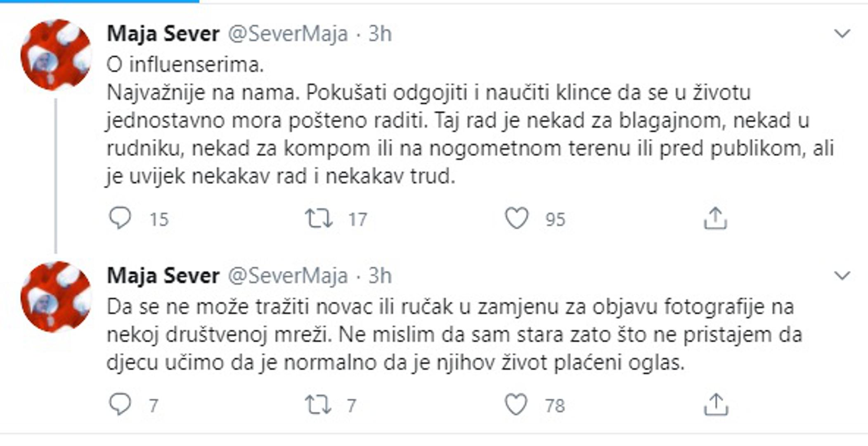Expand the second tweet's chevron menu
868x446 pixels.
(x=842, y=275)
